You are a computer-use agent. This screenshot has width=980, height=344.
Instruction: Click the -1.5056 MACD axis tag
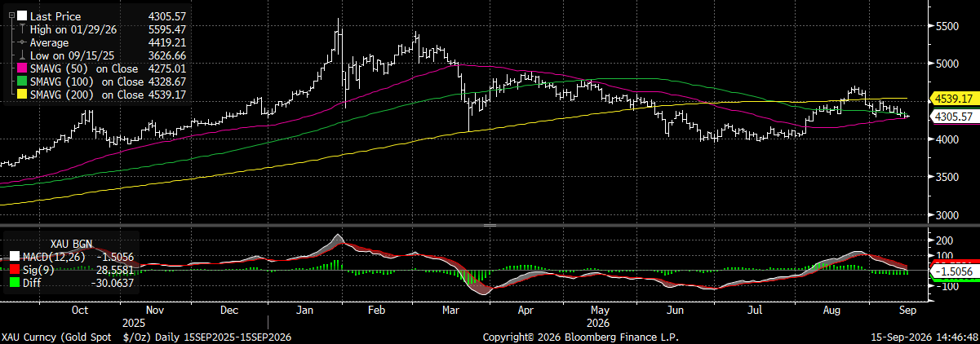pyautogui.click(x=953, y=271)
